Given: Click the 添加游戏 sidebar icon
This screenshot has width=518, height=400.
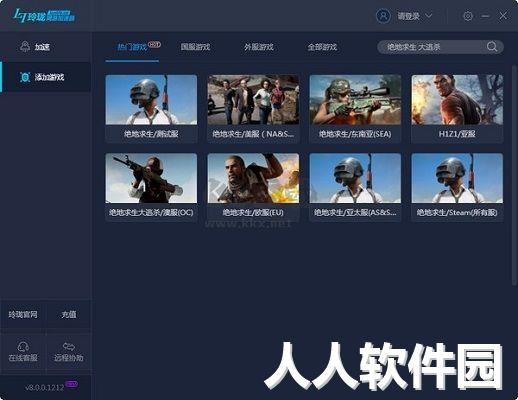Looking at the screenshot, I should tap(25, 77).
